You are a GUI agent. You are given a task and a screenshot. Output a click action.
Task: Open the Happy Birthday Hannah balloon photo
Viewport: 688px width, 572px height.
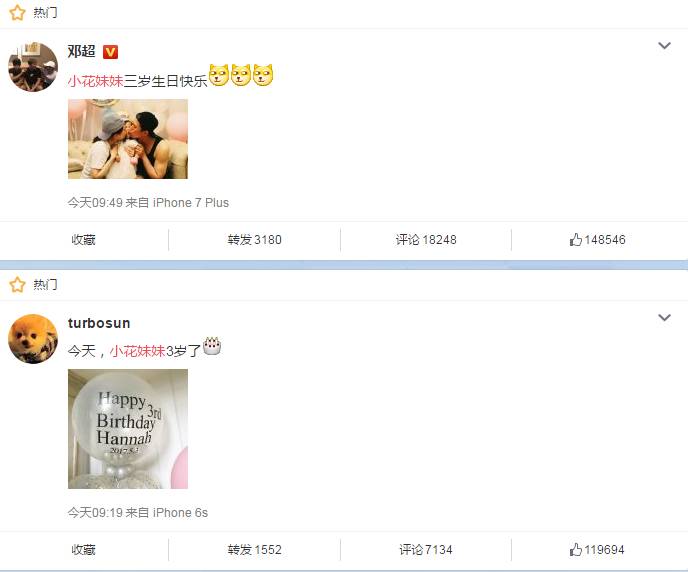[x=128, y=429]
